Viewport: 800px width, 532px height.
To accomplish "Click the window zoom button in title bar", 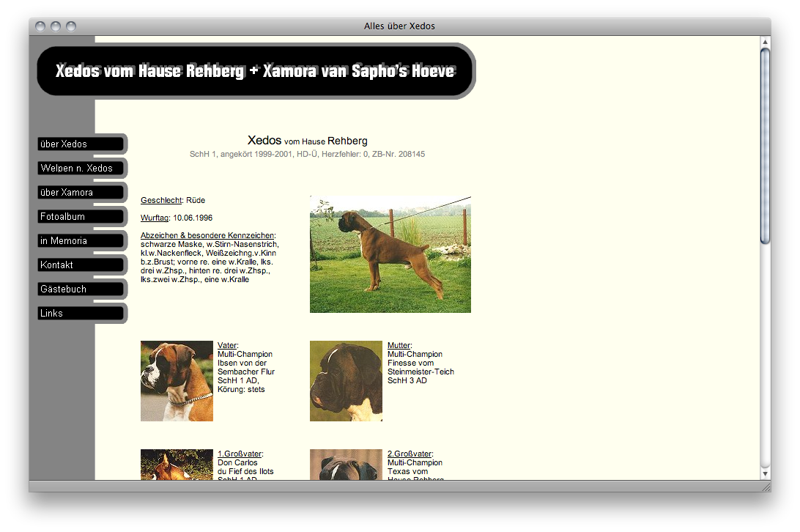I will coord(71,26).
